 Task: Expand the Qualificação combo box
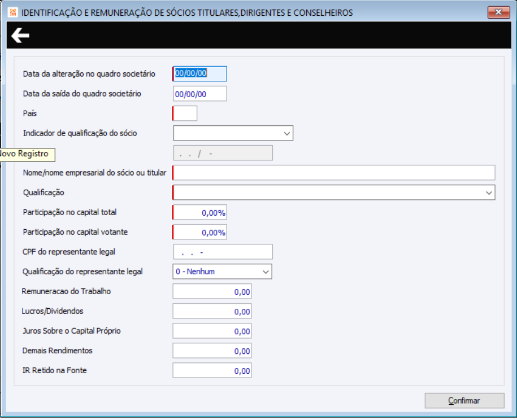[x=334, y=193]
